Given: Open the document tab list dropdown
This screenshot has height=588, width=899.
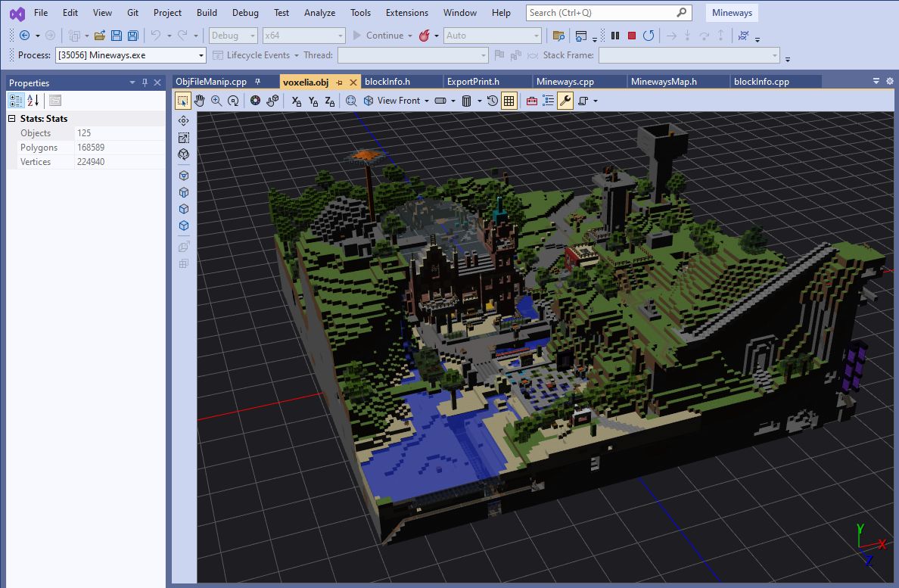Looking at the screenshot, I should tap(876, 82).
